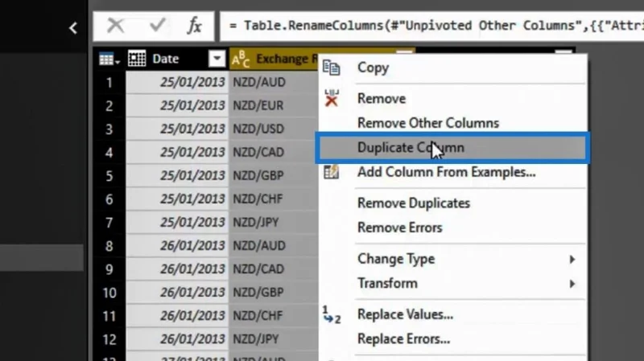Click the fx formula icon
This screenshot has width=644, height=361.
(194, 26)
